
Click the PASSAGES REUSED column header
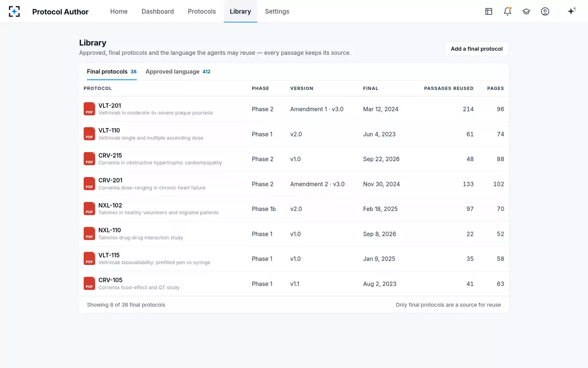(449, 88)
